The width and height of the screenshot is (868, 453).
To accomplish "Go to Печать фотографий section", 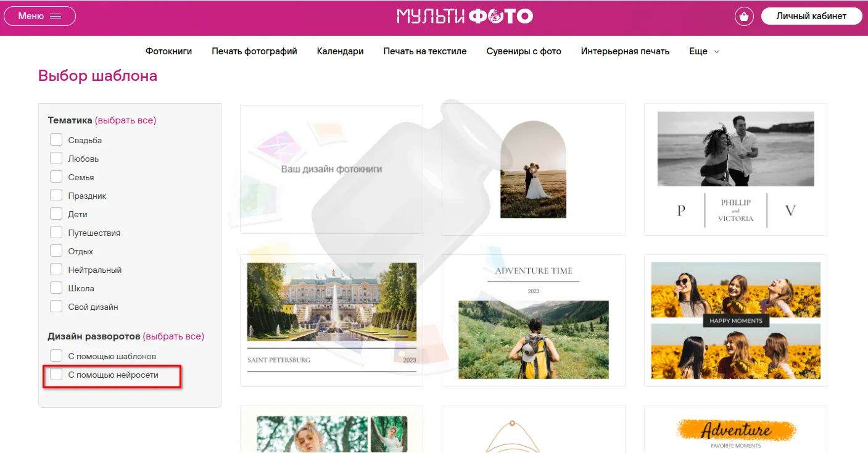I will 254,51.
